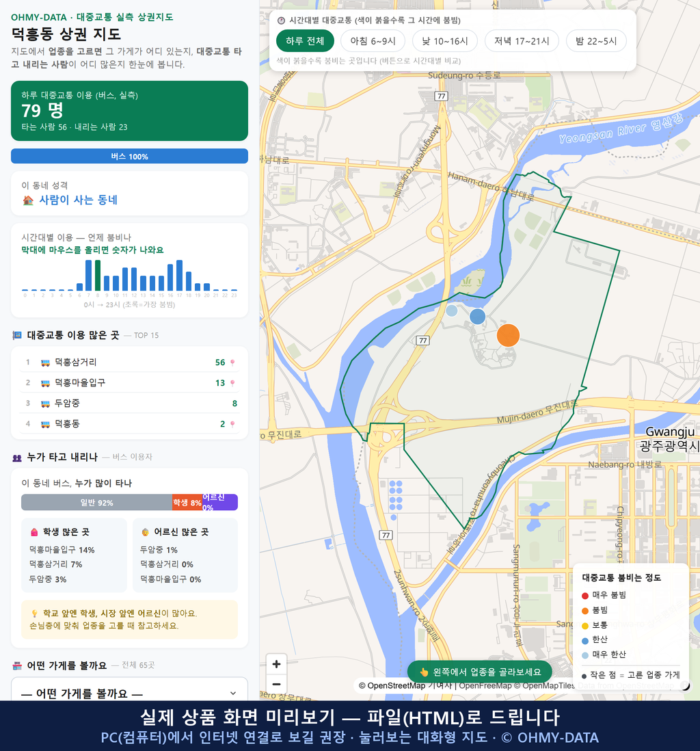
Task: Click the 두암중 1% elder entry
Action: pos(159,550)
